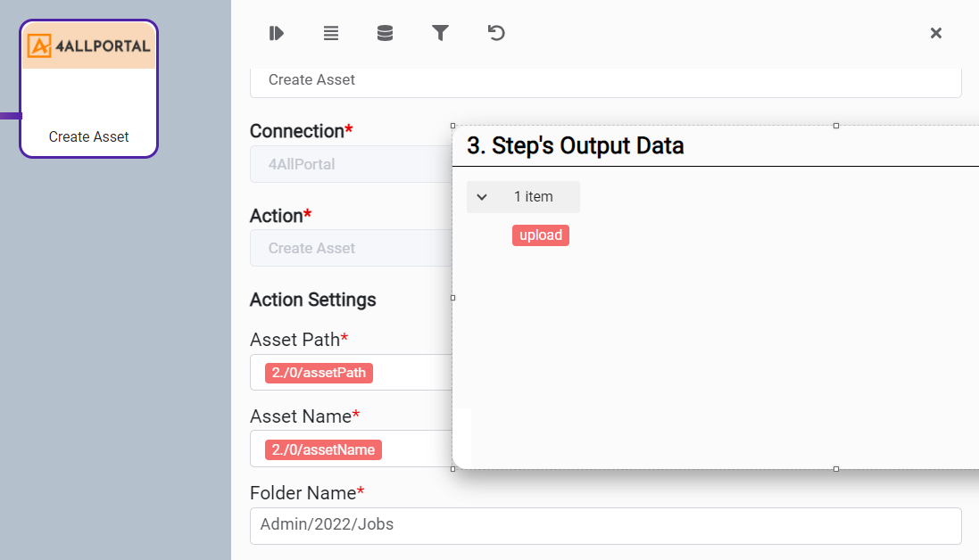The height and width of the screenshot is (560, 979).
Task: Click the database stack icon
Action: 385,33
